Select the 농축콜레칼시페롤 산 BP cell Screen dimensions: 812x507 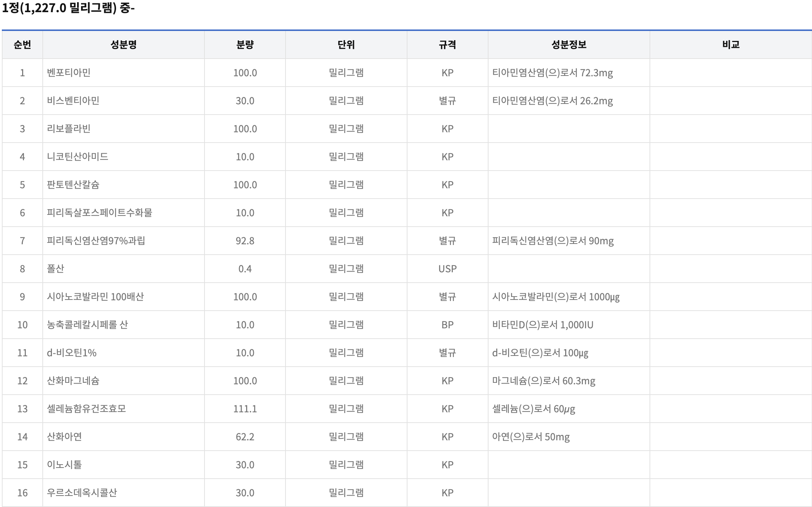447,325
